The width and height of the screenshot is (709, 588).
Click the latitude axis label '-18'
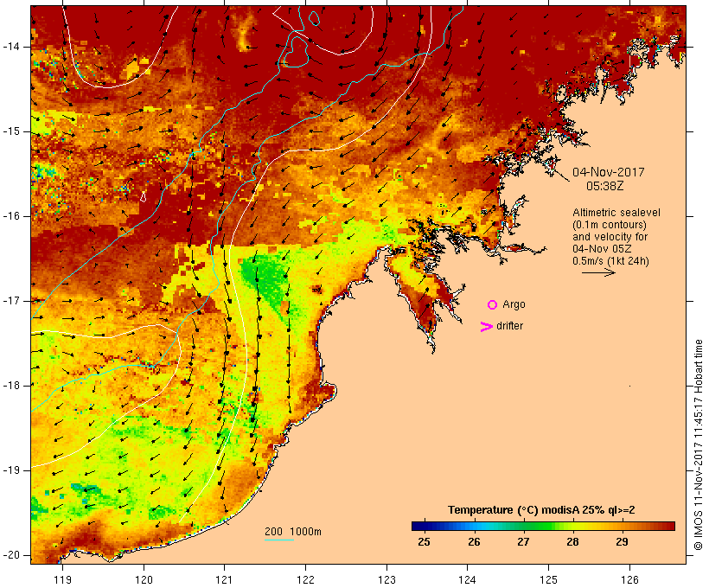(11, 386)
